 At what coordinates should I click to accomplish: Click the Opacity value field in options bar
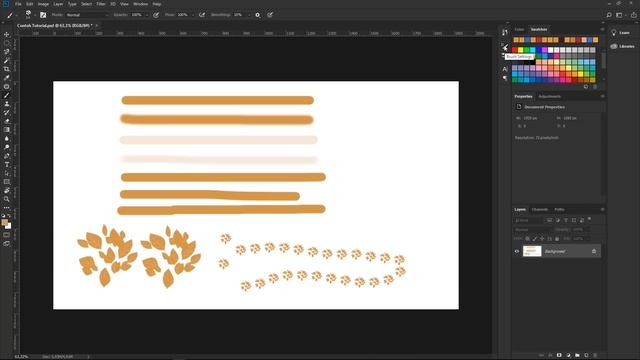pos(136,15)
